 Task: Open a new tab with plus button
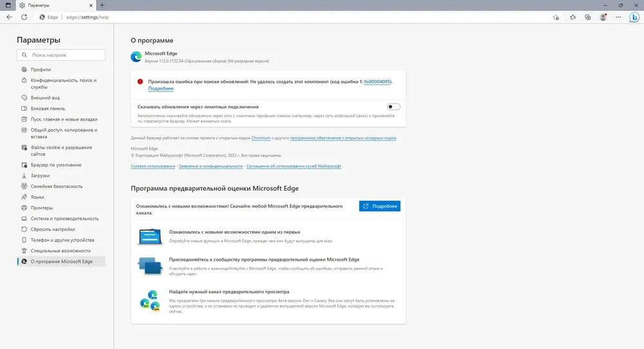tap(102, 5)
